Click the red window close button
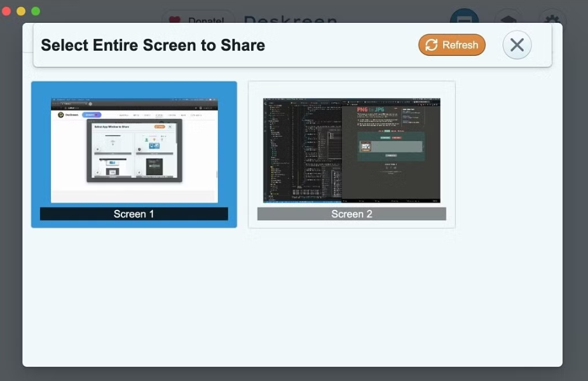Image resolution: width=588 pixels, height=381 pixels. coord(6,11)
